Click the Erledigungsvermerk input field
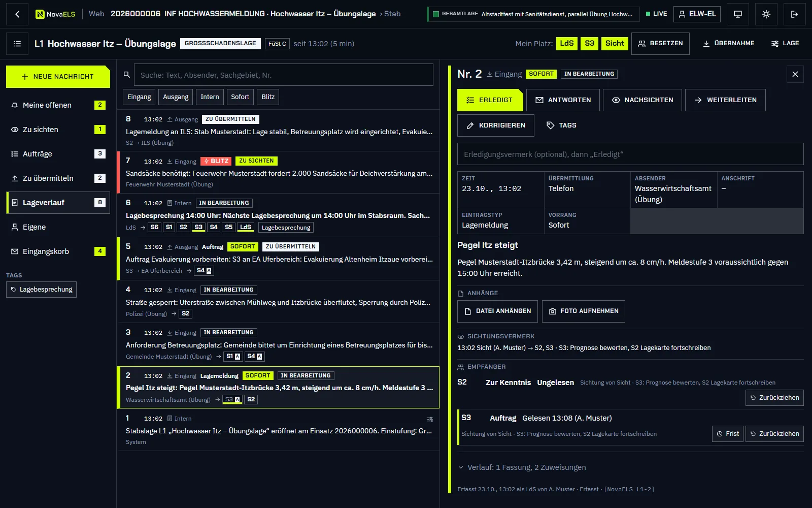This screenshot has height=508, width=812. click(x=630, y=154)
